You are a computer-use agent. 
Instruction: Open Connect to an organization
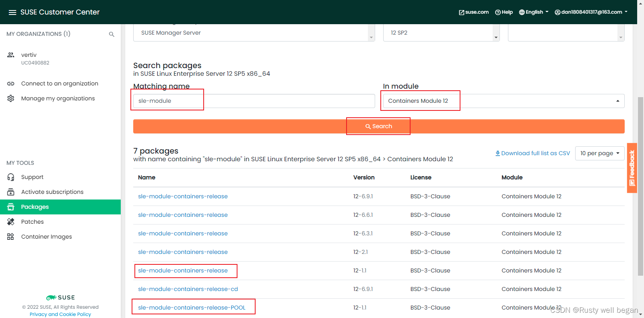tap(60, 83)
